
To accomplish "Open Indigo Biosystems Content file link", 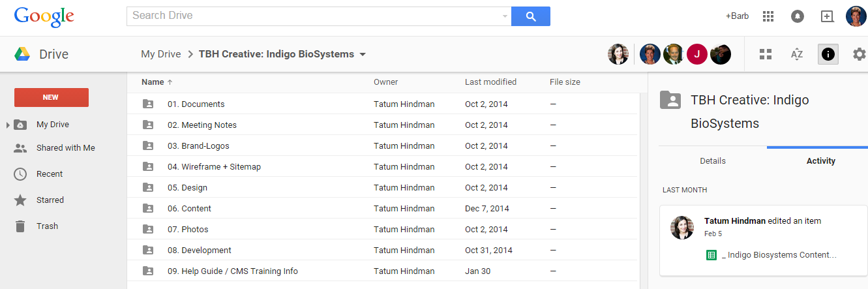I will (779, 255).
